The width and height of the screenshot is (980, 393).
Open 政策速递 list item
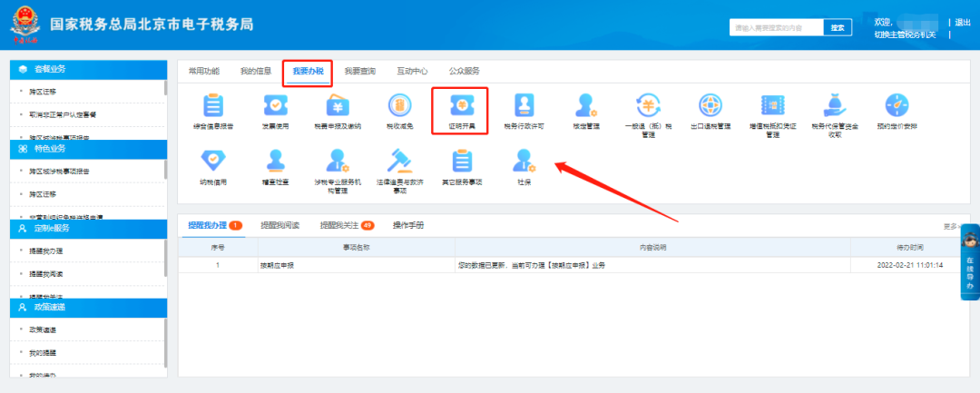click(x=44, y=329)
